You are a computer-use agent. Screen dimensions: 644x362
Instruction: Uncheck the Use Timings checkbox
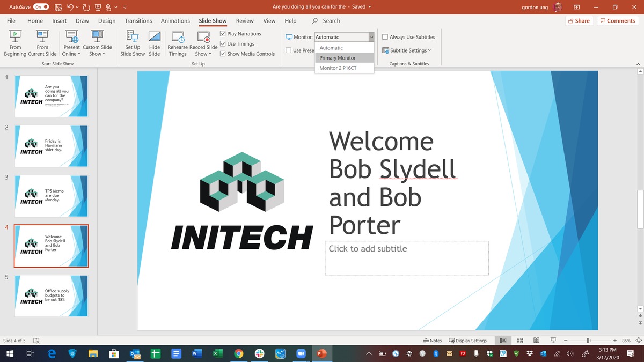(223, 44)
